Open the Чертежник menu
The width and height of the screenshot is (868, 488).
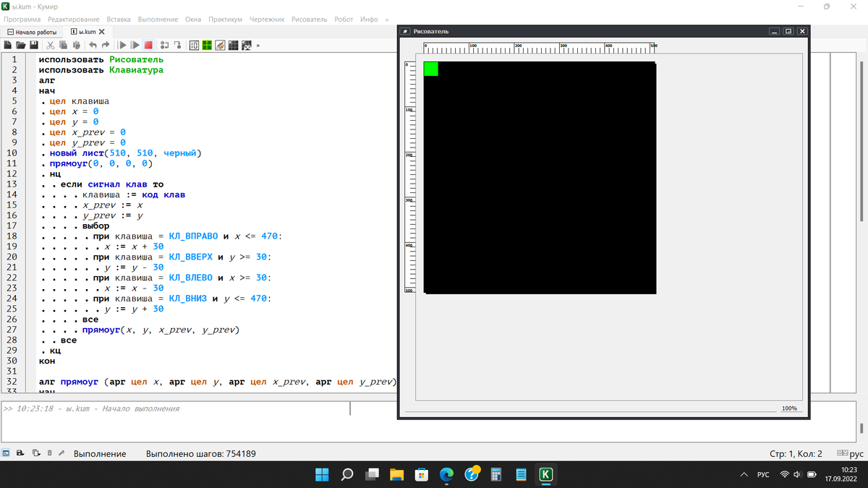(267, 20)
